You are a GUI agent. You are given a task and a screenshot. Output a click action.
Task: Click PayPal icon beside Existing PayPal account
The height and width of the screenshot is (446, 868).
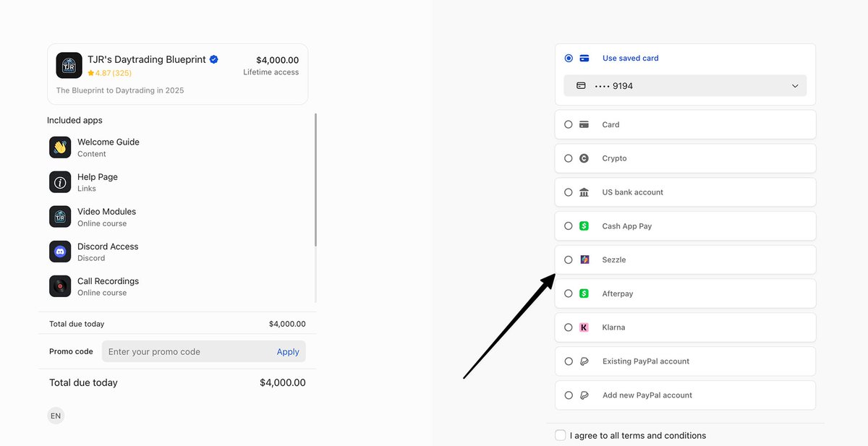pos(584,361)
